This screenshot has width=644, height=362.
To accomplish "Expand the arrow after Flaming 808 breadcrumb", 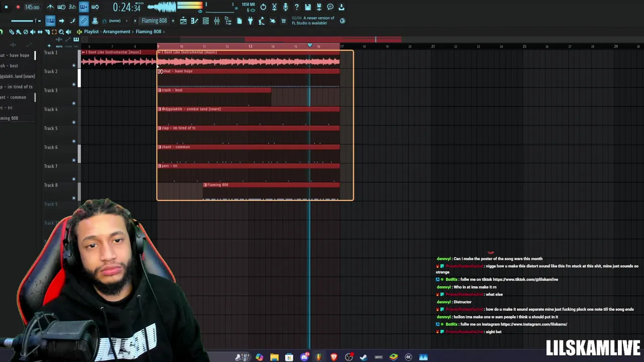I will pyautogui.click(x=164, y=32).
